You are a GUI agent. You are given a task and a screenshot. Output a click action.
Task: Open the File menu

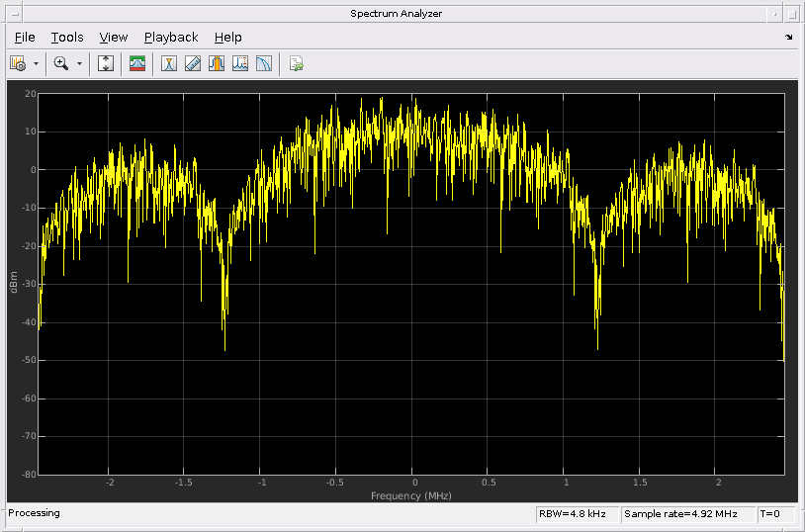pyautogui.click(x=25, y=37)
